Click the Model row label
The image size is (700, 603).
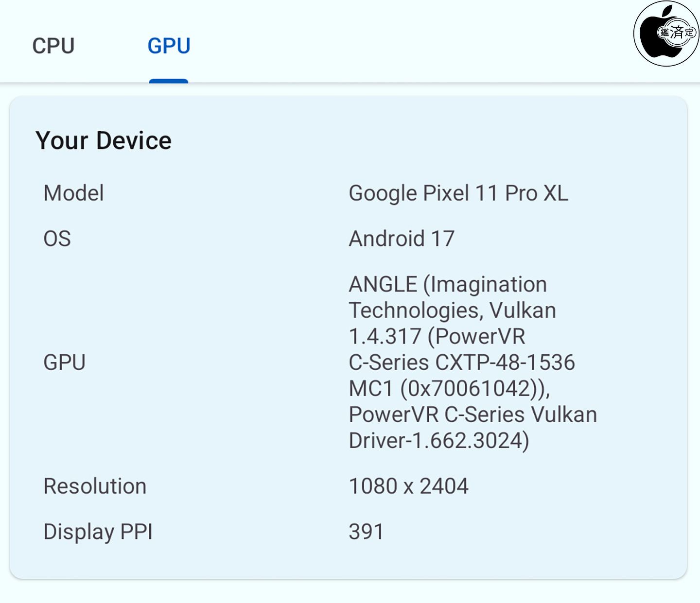click(x=73, y=193)
